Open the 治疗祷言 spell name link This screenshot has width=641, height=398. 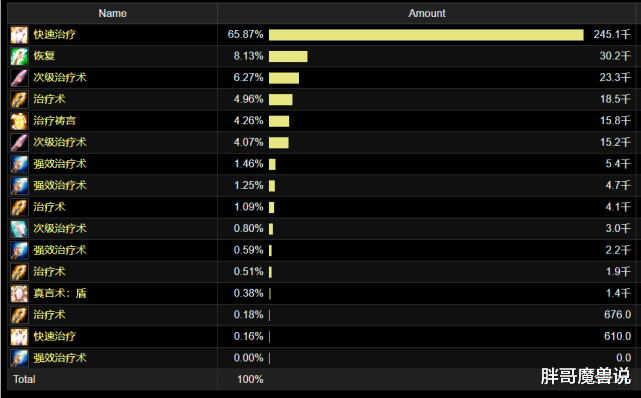(55, 121)
